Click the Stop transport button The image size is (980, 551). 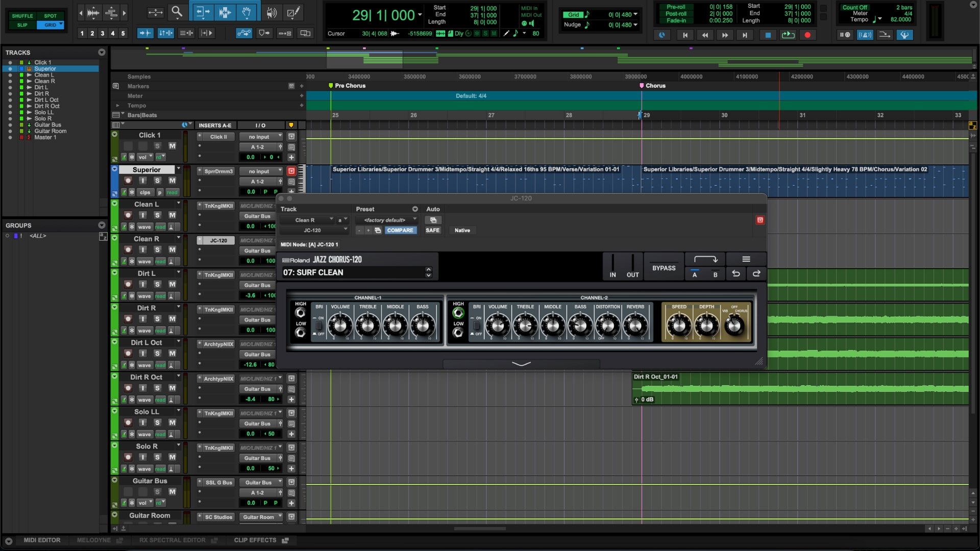pyautogui.click(x=768, y=35)
